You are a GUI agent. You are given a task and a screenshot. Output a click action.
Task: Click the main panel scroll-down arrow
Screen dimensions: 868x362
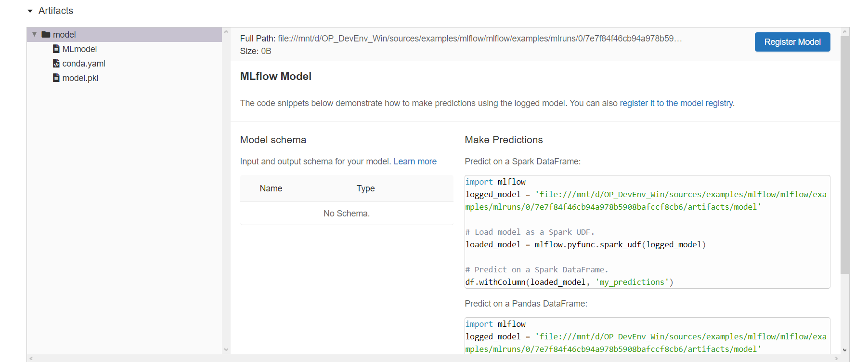(844, 350)
